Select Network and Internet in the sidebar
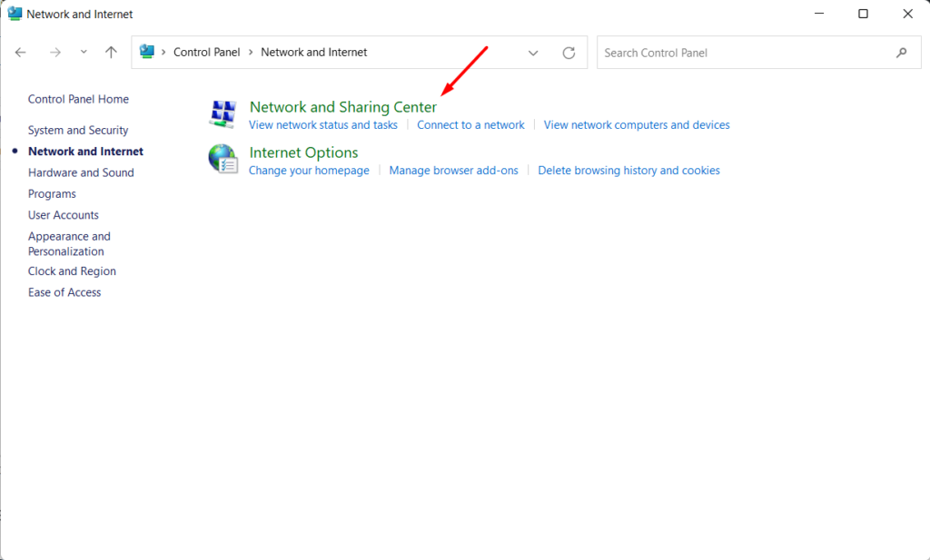Screen dimensions: 930x560 click(x=85, y=151)
